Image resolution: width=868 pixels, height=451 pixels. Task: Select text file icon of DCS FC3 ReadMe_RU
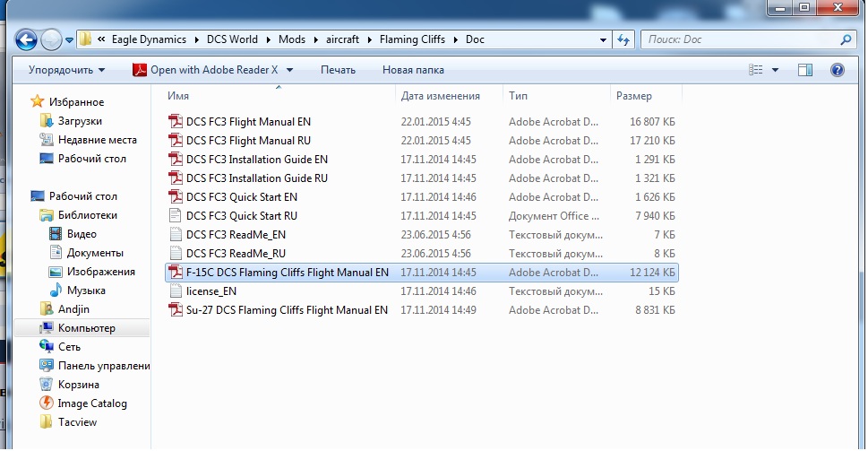(x=176, y=253)
